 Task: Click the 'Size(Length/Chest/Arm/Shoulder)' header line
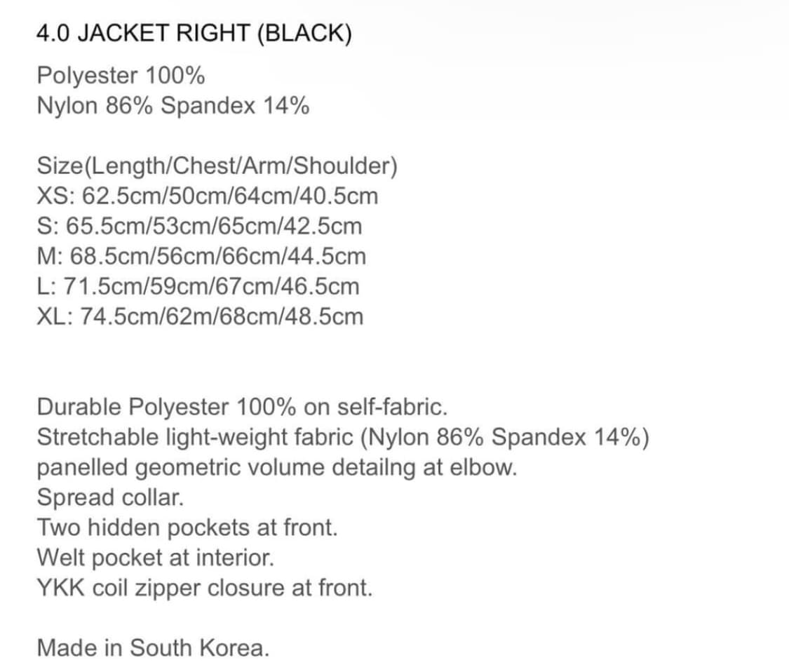coord(217,166)
